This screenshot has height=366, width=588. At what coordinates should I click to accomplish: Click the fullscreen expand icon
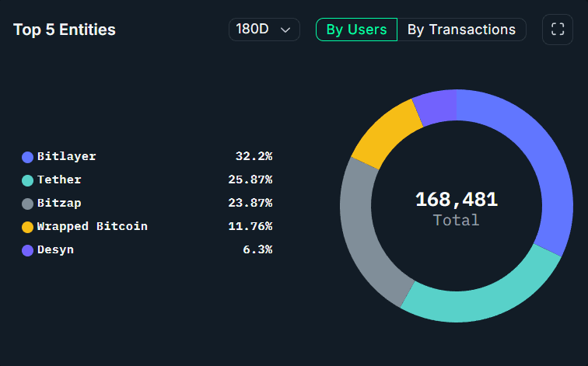click(557, 30)
